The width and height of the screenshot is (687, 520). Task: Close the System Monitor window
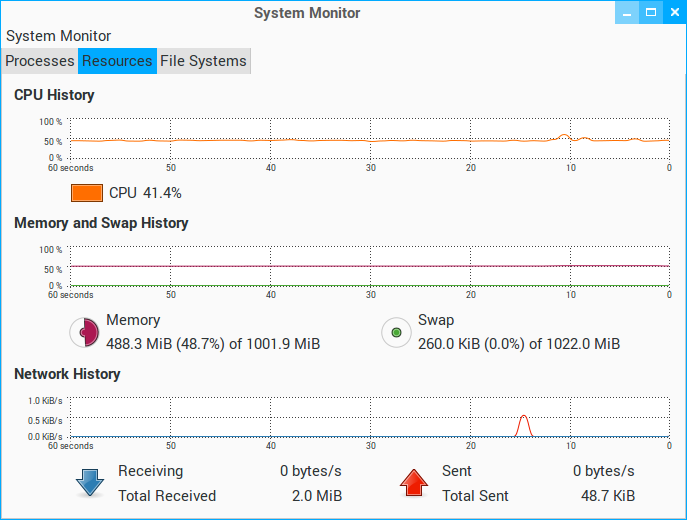(x=674, y=13)
